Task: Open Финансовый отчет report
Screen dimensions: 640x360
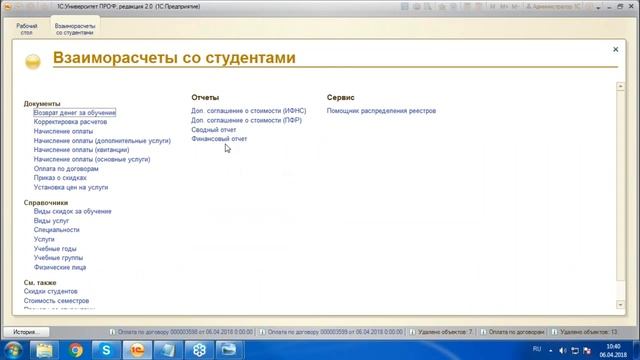Action: [219, 139]
